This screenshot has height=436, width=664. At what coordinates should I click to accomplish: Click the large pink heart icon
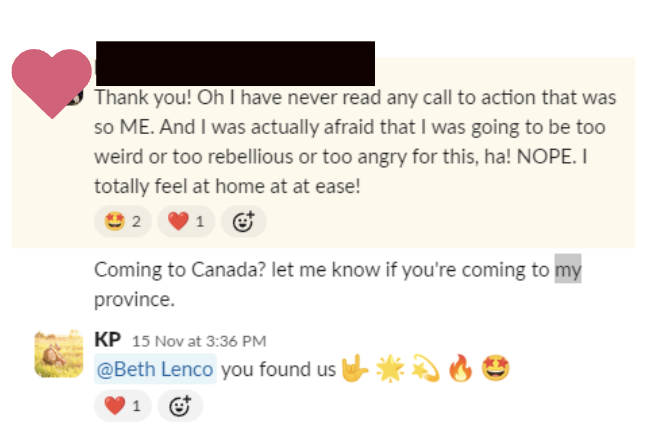coord(51,81)
